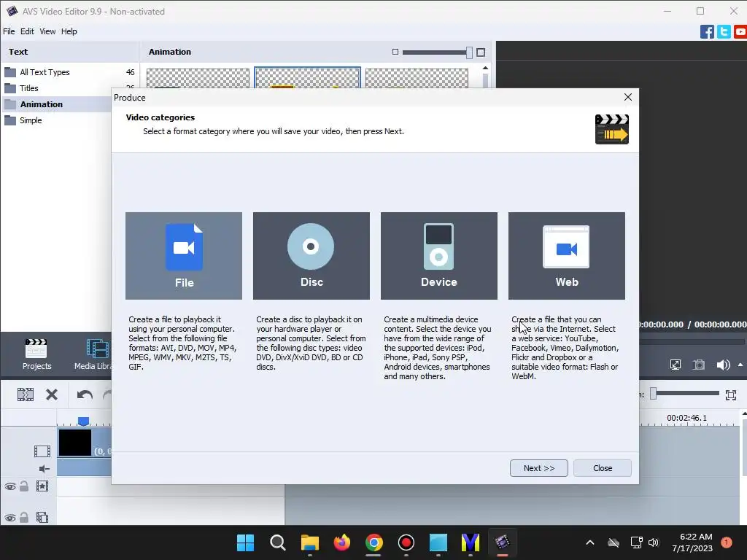Click the Undo arrow icon

click(x=85, y=394)
